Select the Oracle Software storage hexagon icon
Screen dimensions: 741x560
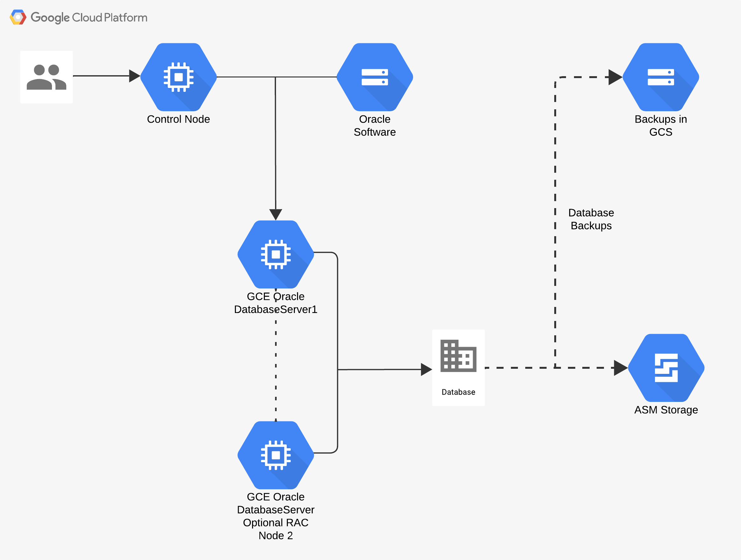point(375,77)
